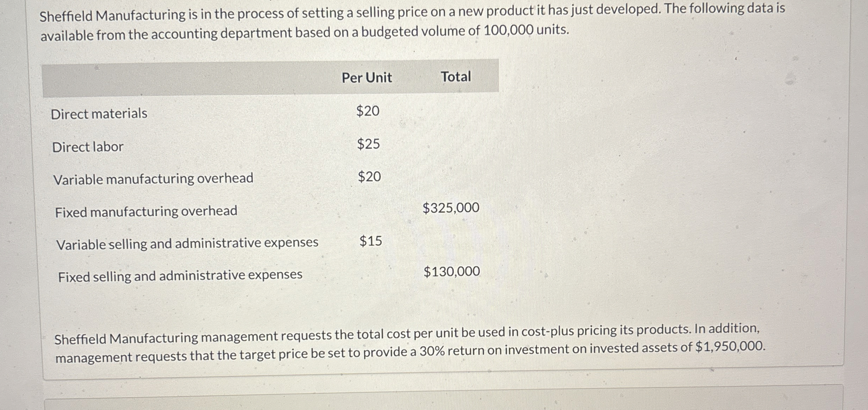The image size is (868, 410).
Task: Click the $20 Direct materials value
Action: (368, 111)
